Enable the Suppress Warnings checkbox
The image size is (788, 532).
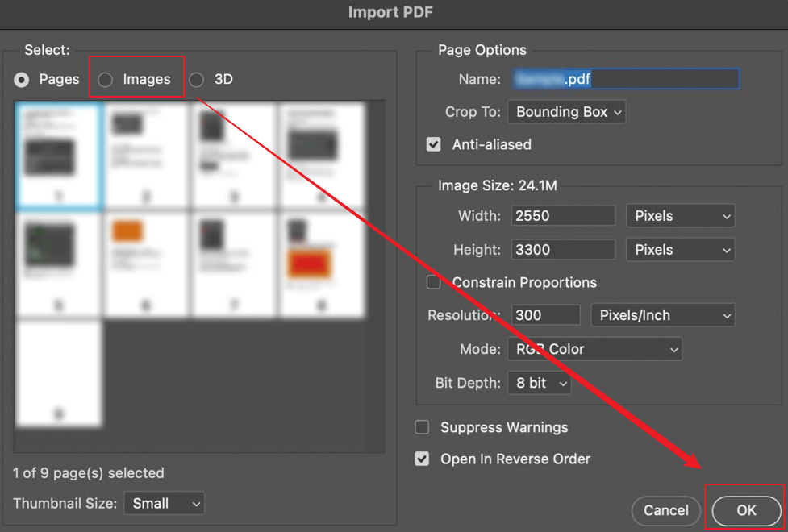pyautogui.click(x=421, y=427)
